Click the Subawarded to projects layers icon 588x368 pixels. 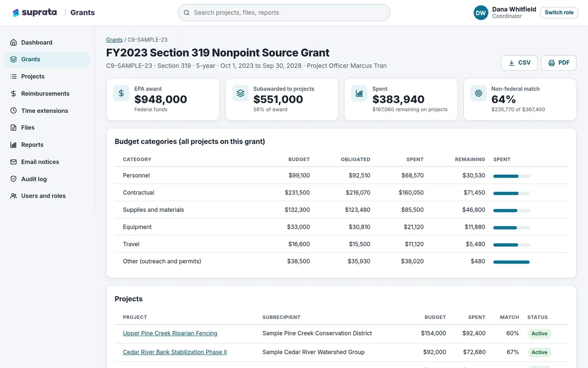(240, 93)
